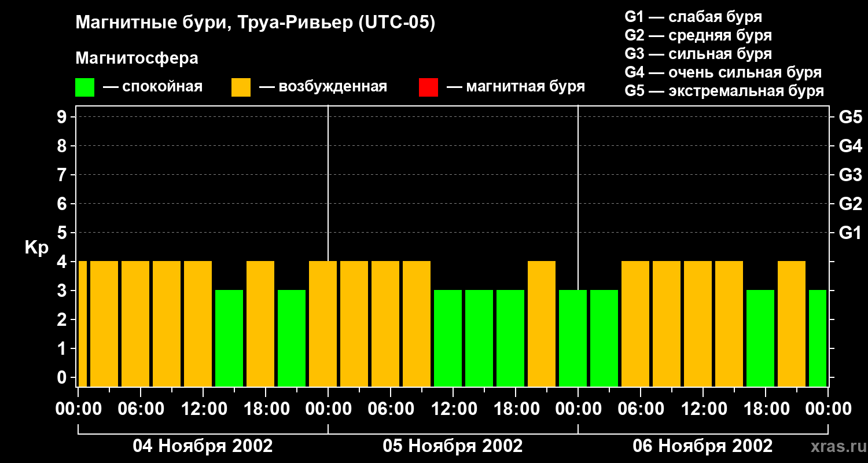Click Kp value 7 on the left axis
Screen dimensions: 868x463
pyautogui.click(x=63, y=175)
